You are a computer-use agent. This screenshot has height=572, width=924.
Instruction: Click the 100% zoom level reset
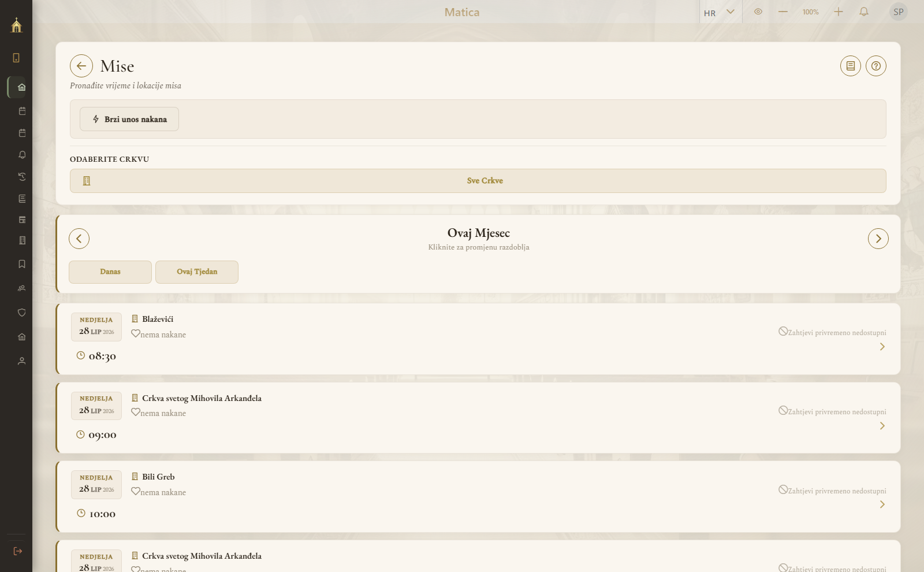click(x=811, y=12)
